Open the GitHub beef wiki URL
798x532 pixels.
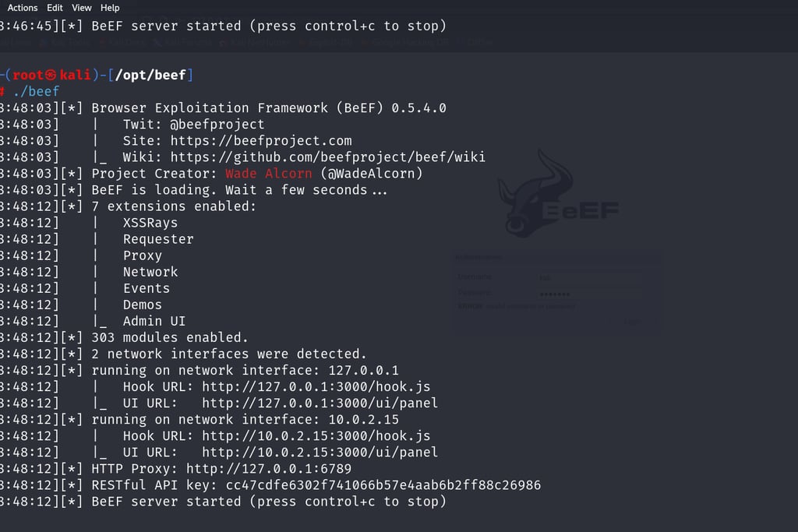click(328, 157)
